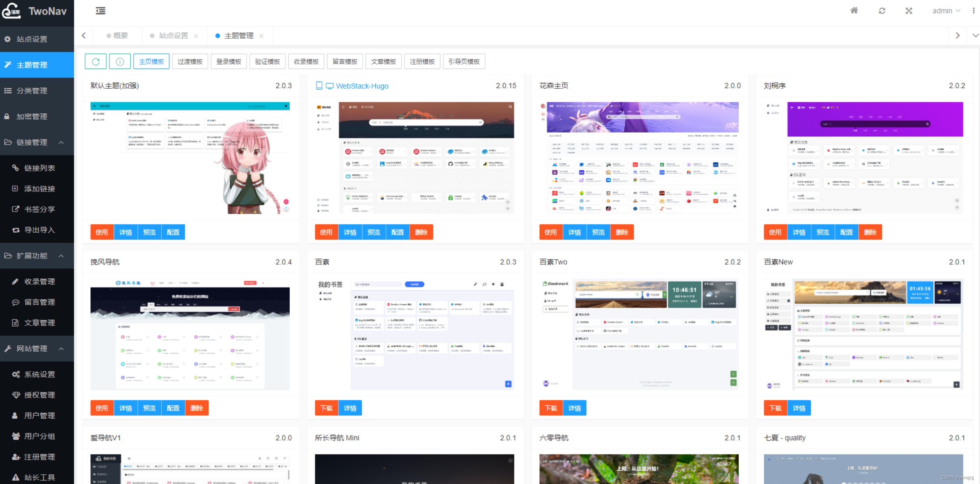
Task: Refresh the theme list with circular arrow button
Action: 96,61
